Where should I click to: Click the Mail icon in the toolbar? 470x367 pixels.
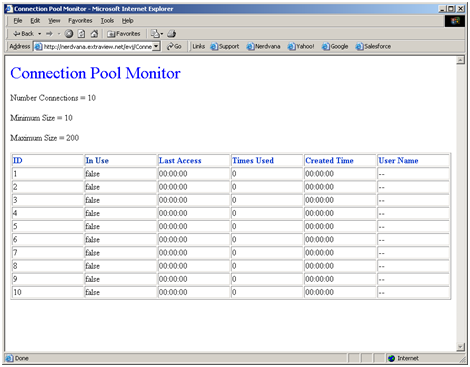pyautogui.click(x=155, y=34)
